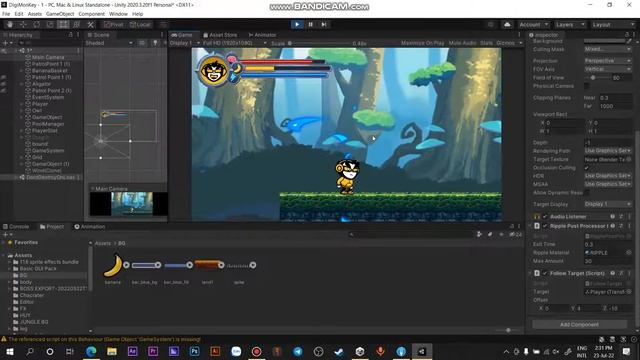Toggle Allow Dynamic Resolution checkbox

tap(587, 193)
